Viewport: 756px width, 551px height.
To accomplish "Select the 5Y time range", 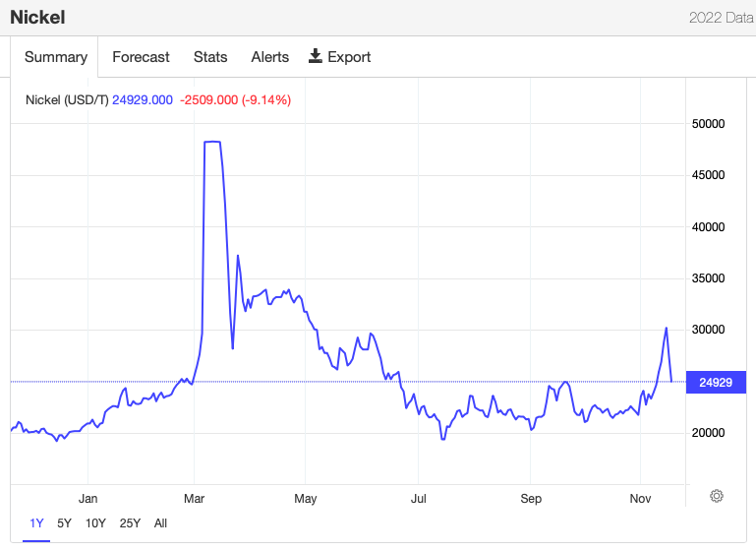I will coord(64,523).
